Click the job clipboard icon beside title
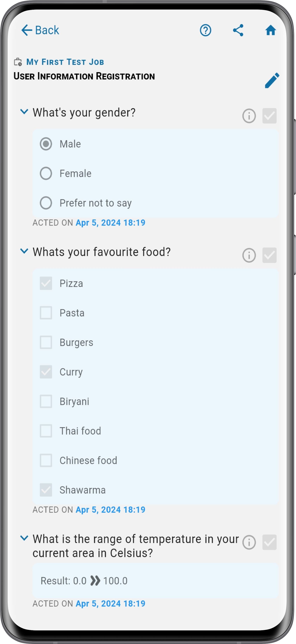The image size is (296, 644). tap(18, 62)
